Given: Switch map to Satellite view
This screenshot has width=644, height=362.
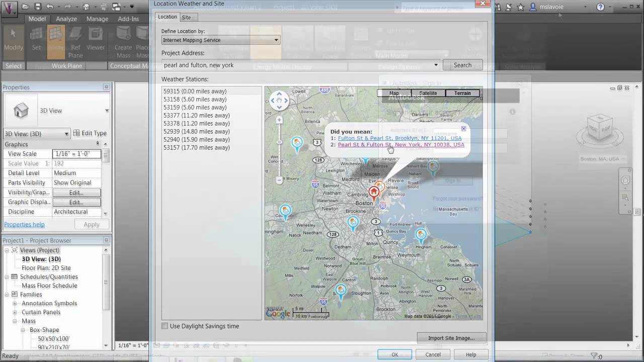Looking at the screenshot, I should point(428,93).
